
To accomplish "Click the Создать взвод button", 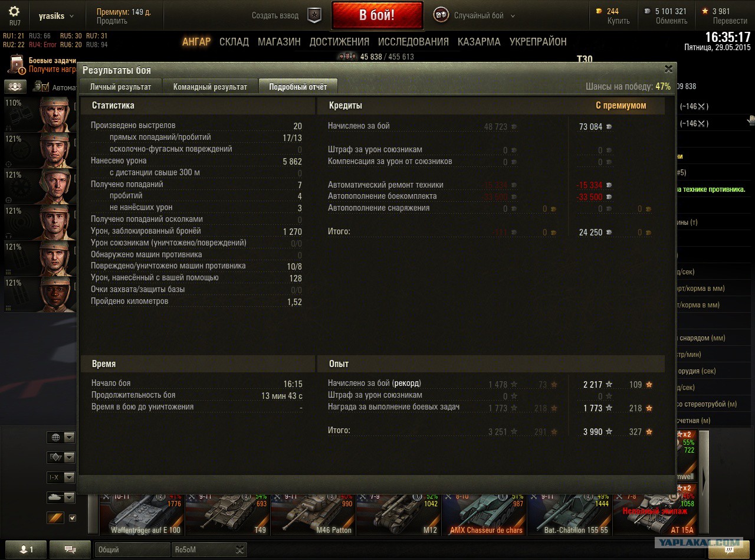I will tap(286, 16).
